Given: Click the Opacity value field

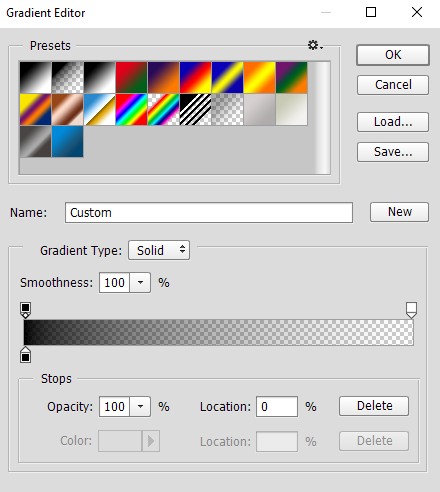Looking at the screenshot, I should tap(114, 407).
